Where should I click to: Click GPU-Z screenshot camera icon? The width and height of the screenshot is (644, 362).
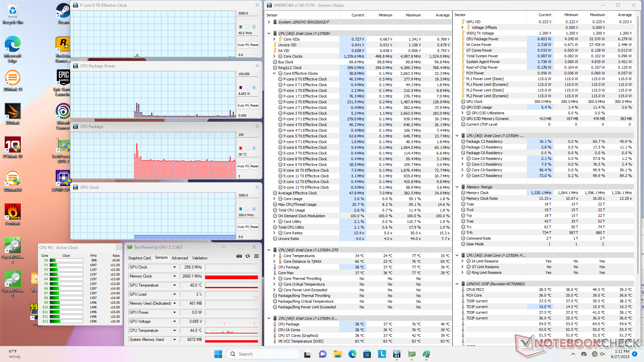[239, 256]
